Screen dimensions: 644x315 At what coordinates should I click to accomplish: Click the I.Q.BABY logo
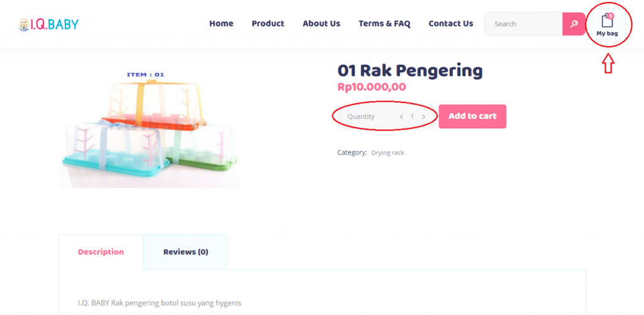pos(48,25)
